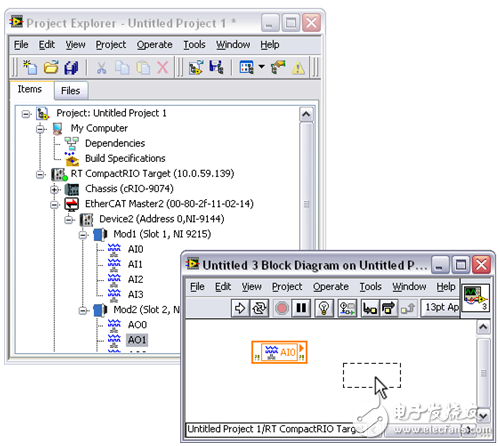Collapse Mod2 (Slot 2) tree node
This screenshot has width=500, height=446.
tap(83, 311)
